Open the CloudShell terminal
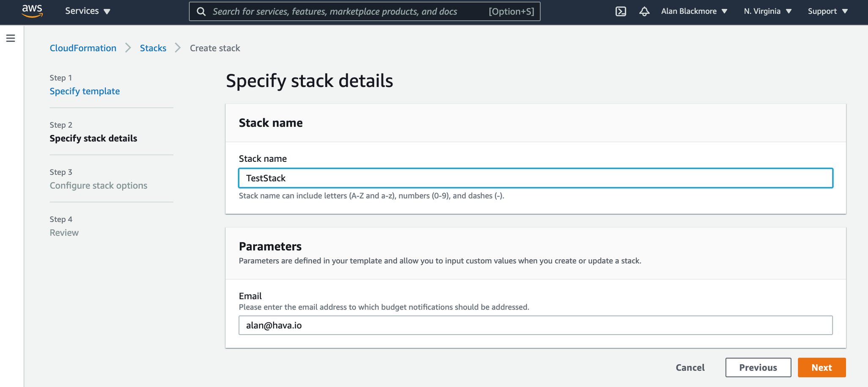The image size is (868, 387). 621,11
